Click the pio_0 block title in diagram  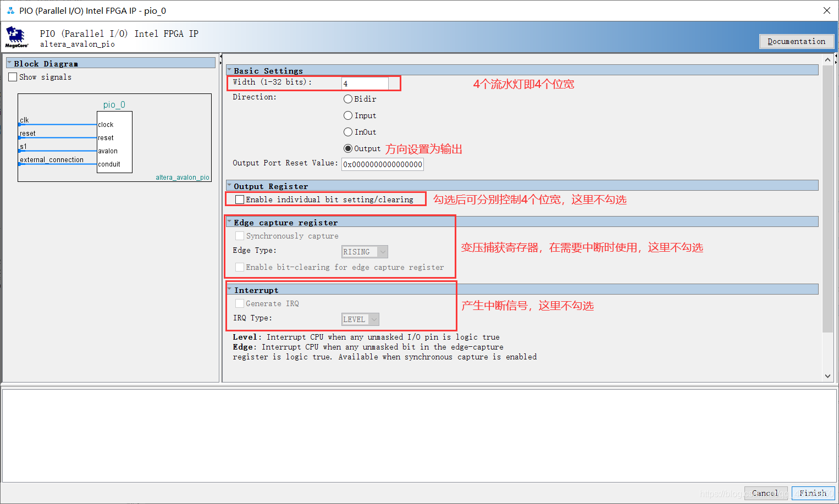114,104
